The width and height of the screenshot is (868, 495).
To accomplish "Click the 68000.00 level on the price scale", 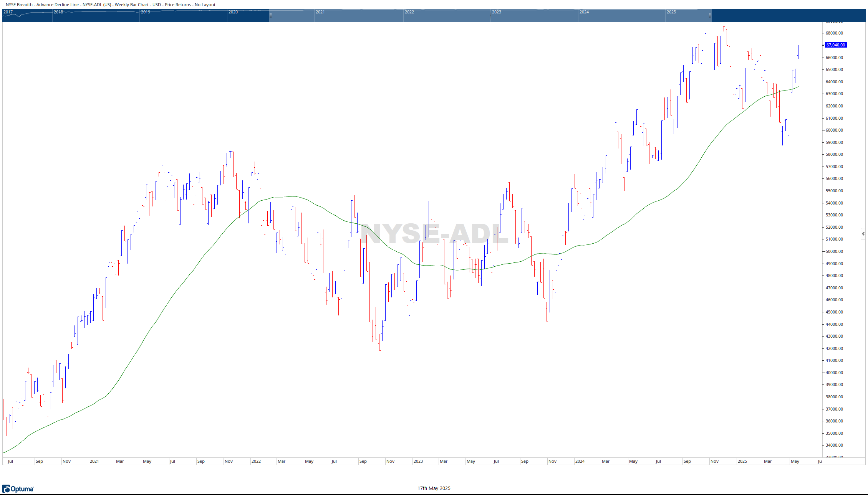I will click(x=834, y=33).
